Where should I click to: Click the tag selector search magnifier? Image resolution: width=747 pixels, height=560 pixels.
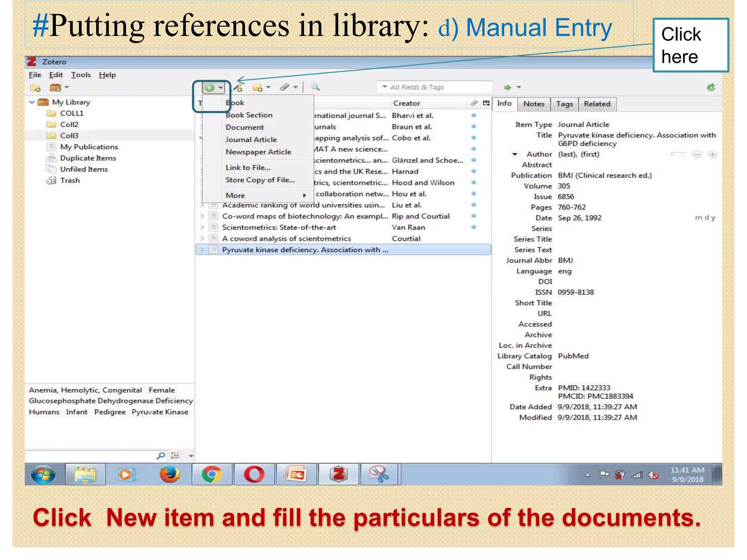pyautogui.click(x=160, y=455)
